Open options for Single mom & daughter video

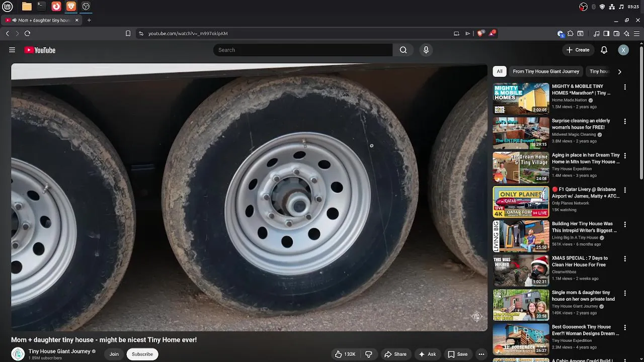point(625,293)
